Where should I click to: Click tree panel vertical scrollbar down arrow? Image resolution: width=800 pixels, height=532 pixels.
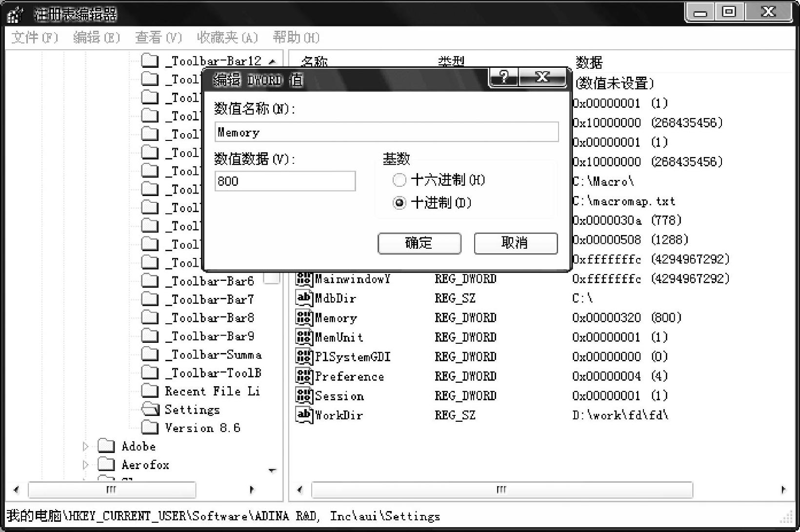[x=272, y=471]
